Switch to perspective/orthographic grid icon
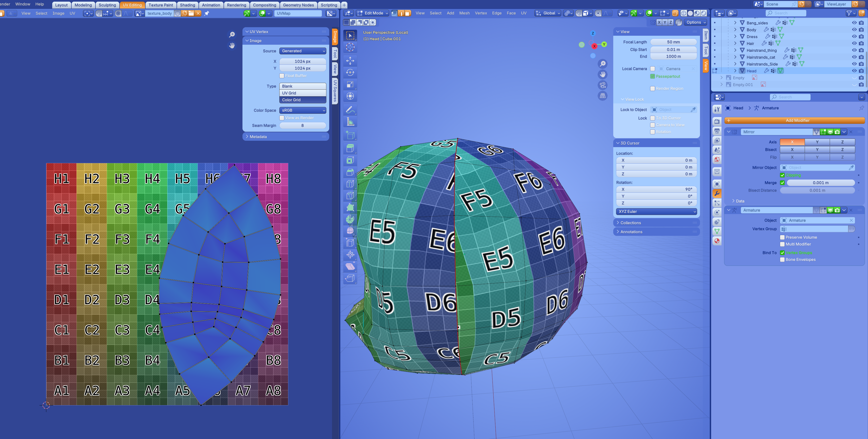Image resolution: width=868 pixels, height=439 pixels. (602, 96)
